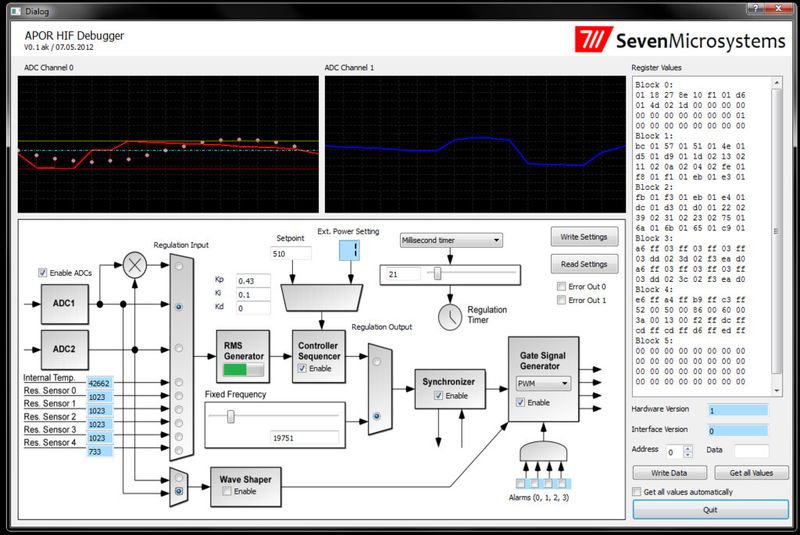The width and height of the screenshot is (800, 535).
Task: Toggle the Enable ADCs checkbox
Action: pos(42,273)
